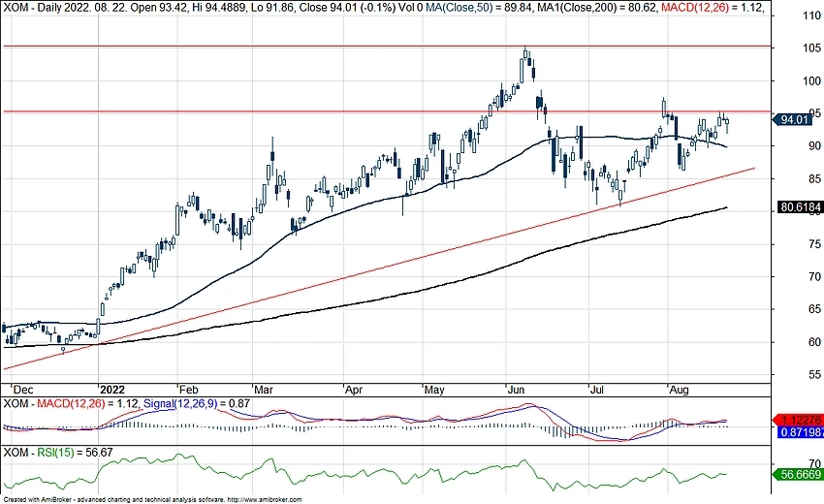Click the 'Jun' month label
The width and height of the screenshot is (824, 504).
tap(516, 390)
